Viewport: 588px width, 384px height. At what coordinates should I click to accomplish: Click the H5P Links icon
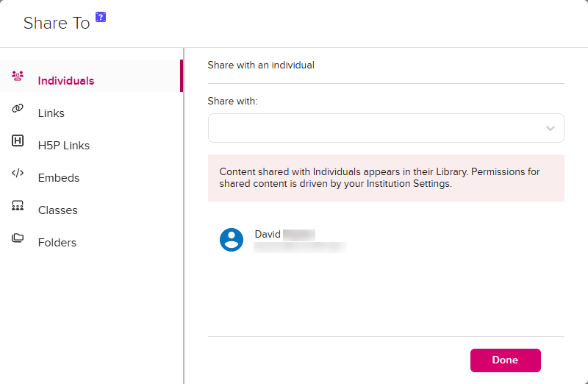click(x=18, y=141)
